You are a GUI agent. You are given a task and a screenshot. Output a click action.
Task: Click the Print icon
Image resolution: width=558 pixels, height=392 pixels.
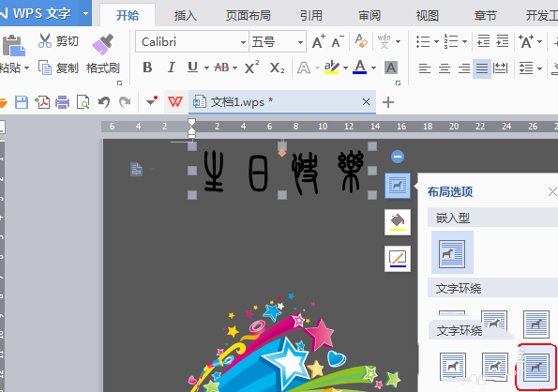62,102
